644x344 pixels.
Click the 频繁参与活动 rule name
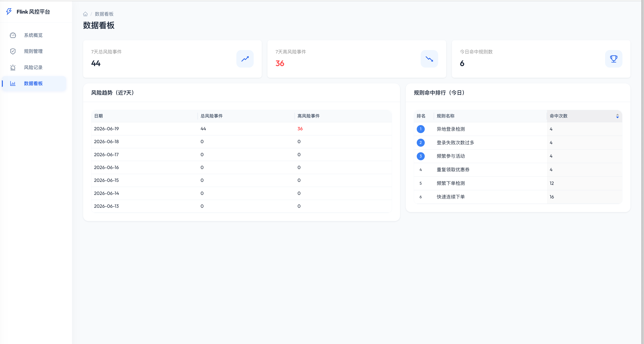point(450,156)
